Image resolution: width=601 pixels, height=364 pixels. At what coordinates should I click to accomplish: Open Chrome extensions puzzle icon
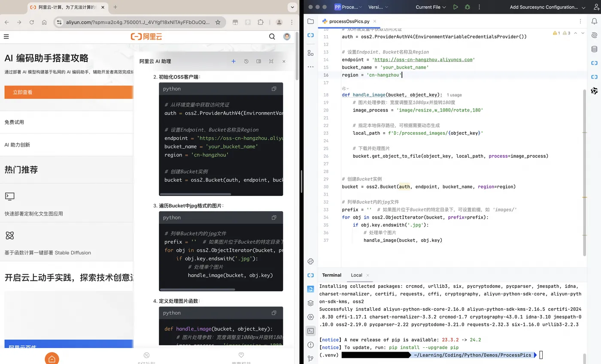coord(261,22)
